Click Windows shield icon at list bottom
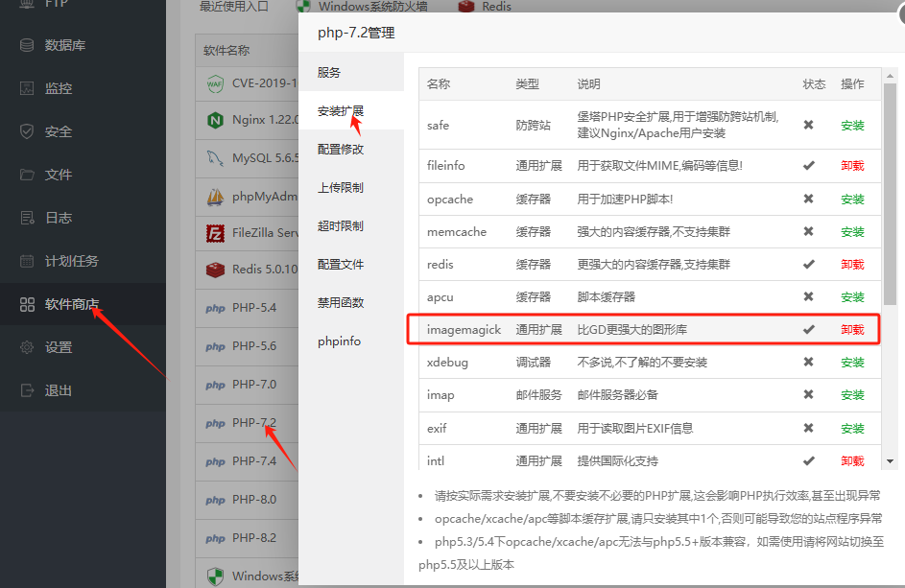Viewport: 905px width, 588px height. pyautogui.click(x=215, y=576)
